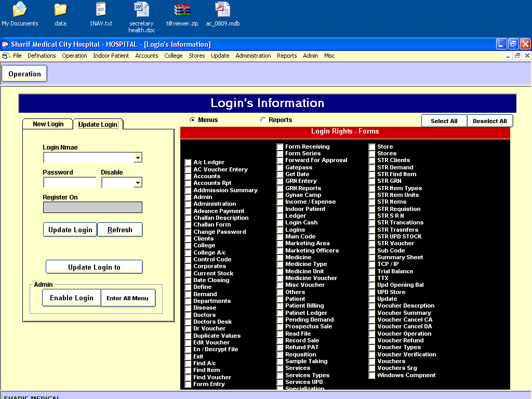Check the Trial Balance checkbox
This screenshot has width=532, height=399.
pos(372,271)
